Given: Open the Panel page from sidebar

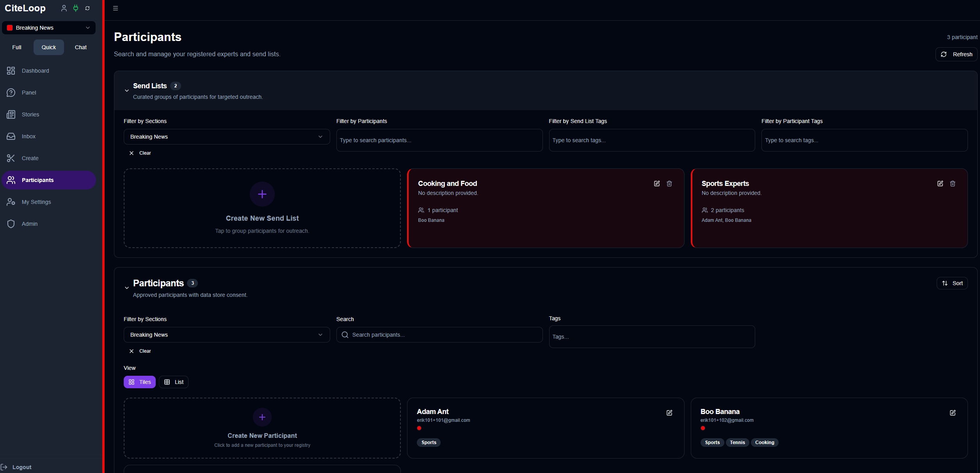Looking at the screenshot, I should click(49, 93).
